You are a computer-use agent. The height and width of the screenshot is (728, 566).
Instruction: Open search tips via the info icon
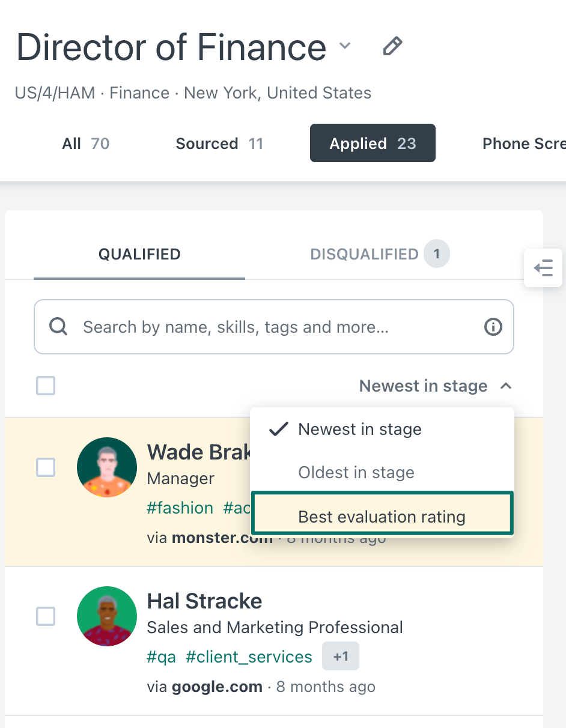click(x=493, y=326)
